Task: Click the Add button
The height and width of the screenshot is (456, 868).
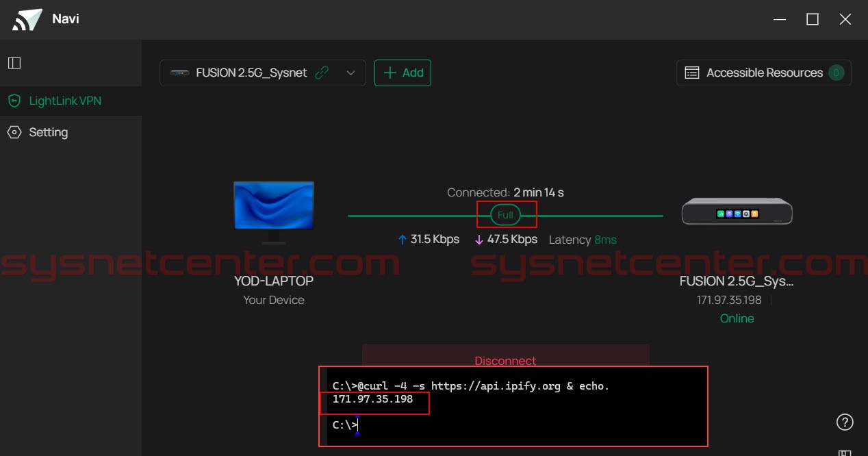Action: click(x=403, y=73)
